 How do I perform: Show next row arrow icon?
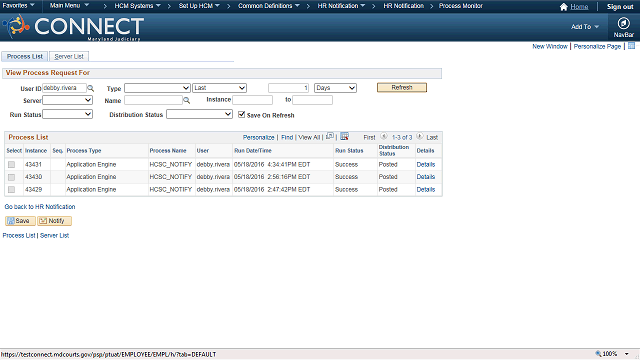point(420,136)
